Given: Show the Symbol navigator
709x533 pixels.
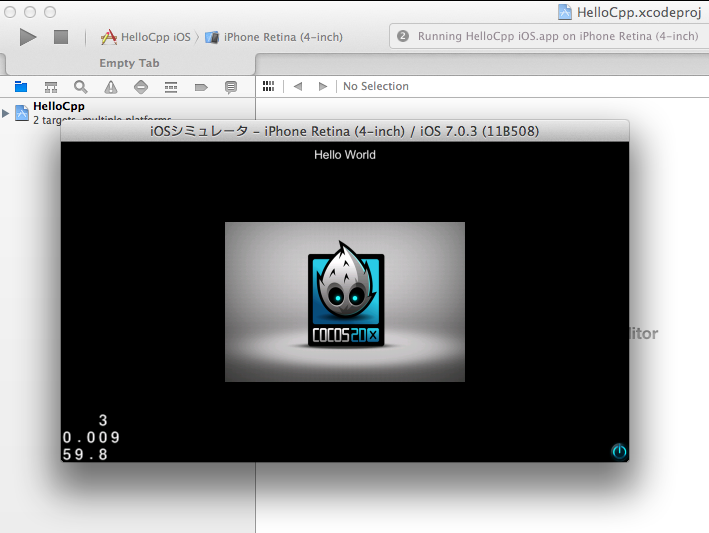Looking at the screenshot, I should (x=51, y=87).
